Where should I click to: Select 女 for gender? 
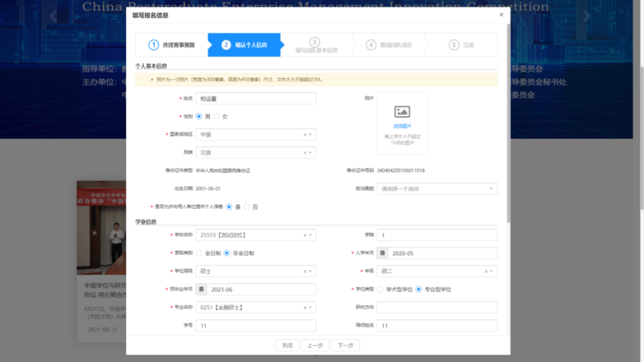point(216,116)
